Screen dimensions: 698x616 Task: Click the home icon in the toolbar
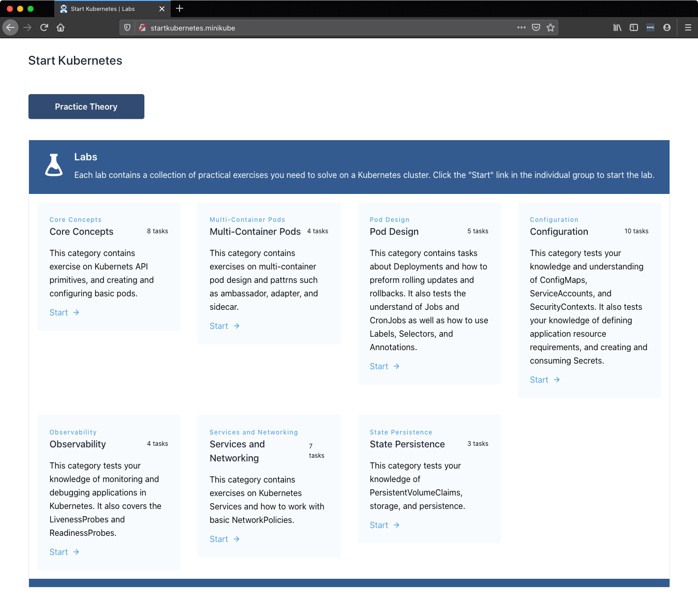tap(61, 27)
